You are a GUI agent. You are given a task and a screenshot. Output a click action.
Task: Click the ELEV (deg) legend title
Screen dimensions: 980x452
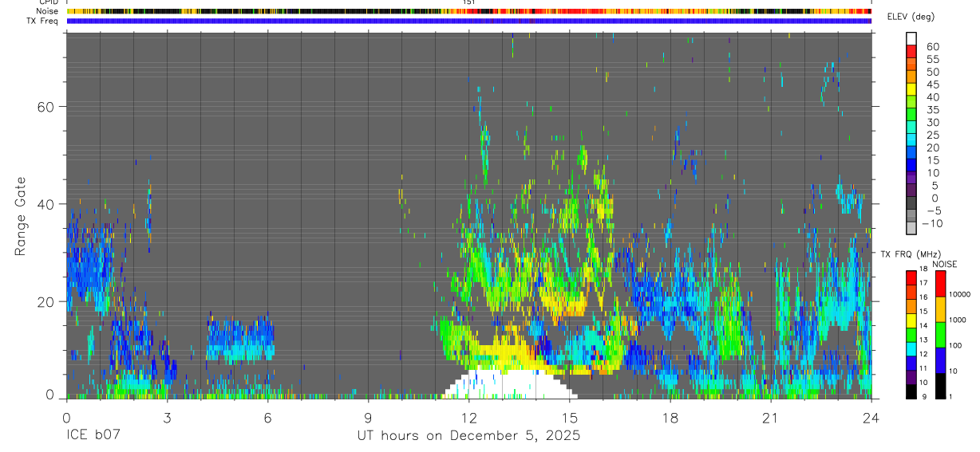pyautogui.click(x=911, y=17)
